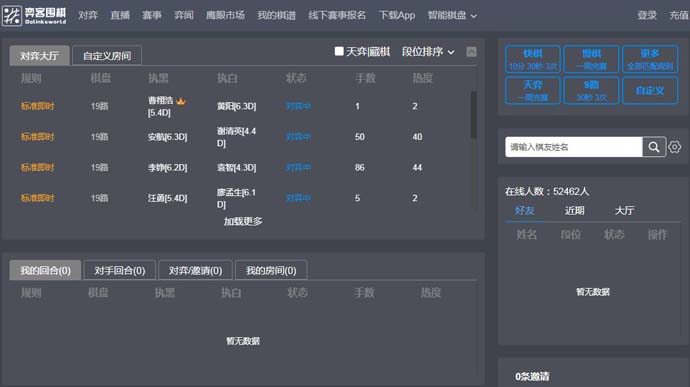Switch to the 我的房间(0) tab

coord(271,270)
